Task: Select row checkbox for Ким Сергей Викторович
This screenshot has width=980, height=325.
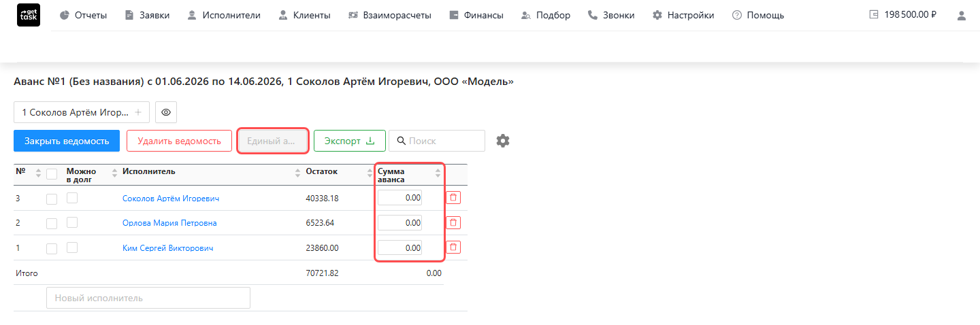Action: pos(52,249)
